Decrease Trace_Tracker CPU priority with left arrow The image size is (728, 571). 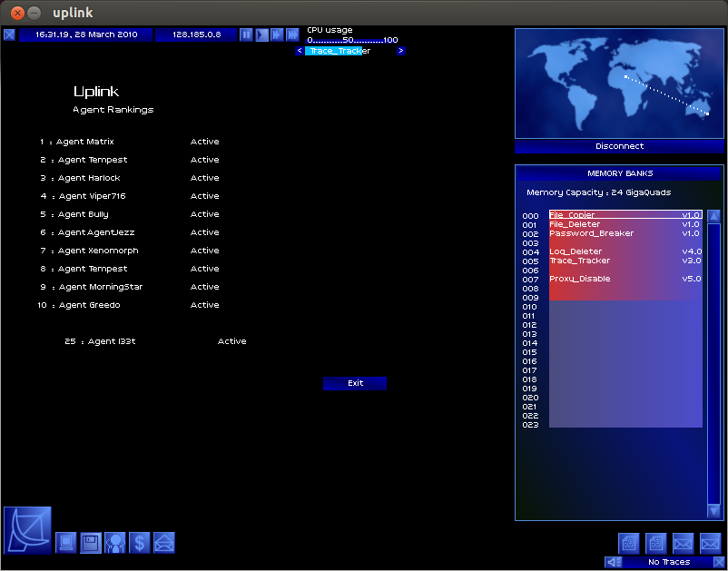(x=300, y=51)
